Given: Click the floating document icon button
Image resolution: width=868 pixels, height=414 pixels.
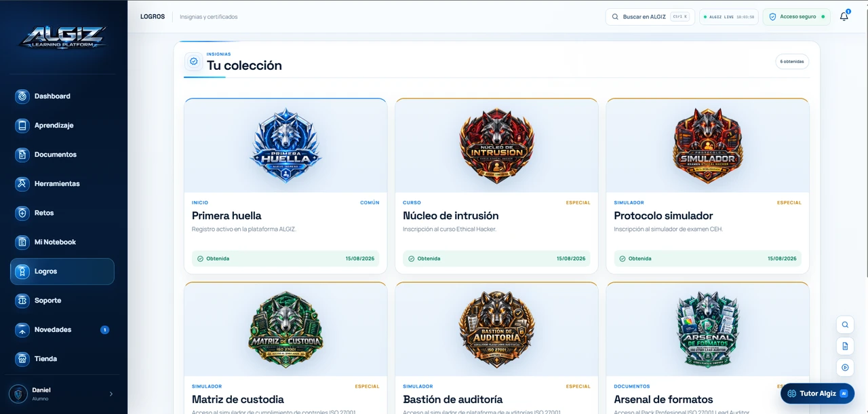Looking at the screenshot, I should [x=845, y=346].
